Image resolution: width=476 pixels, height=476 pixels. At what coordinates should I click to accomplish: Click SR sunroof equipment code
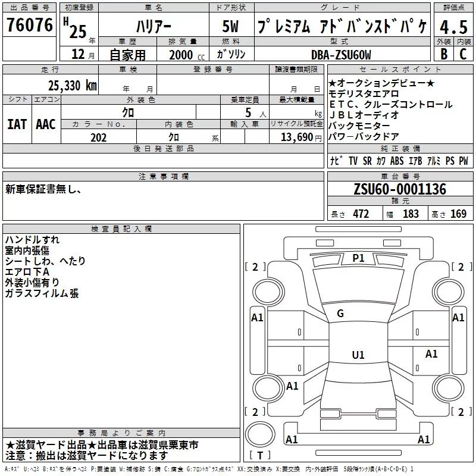click(x=367, y=161)
